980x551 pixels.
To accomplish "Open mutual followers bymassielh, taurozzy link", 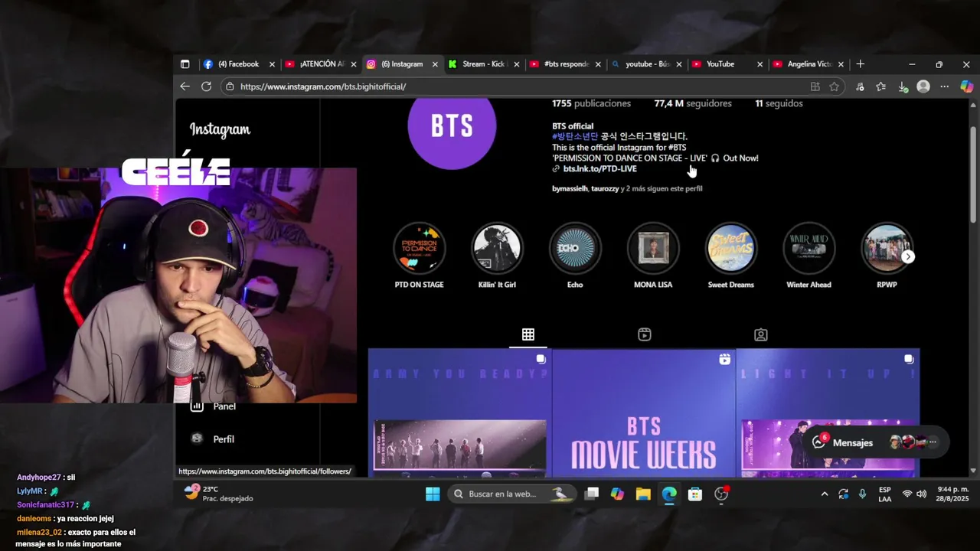I will pos(627,188).
